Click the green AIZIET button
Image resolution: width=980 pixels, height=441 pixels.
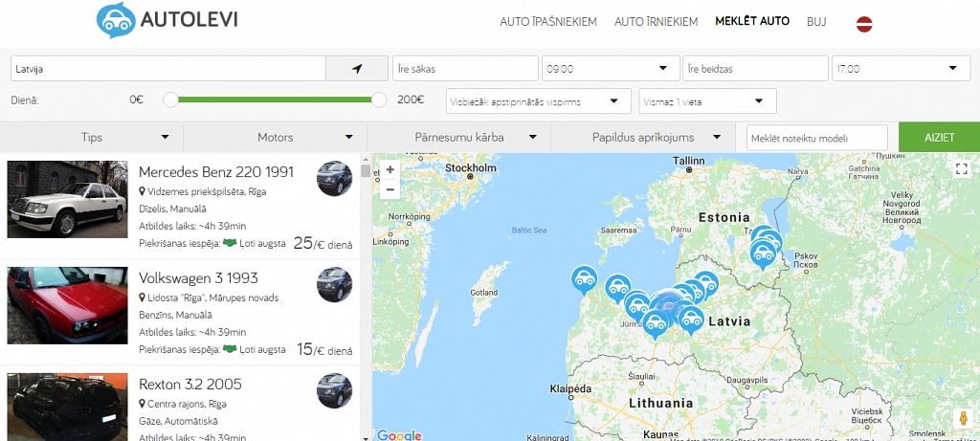[x=940, y=138]
